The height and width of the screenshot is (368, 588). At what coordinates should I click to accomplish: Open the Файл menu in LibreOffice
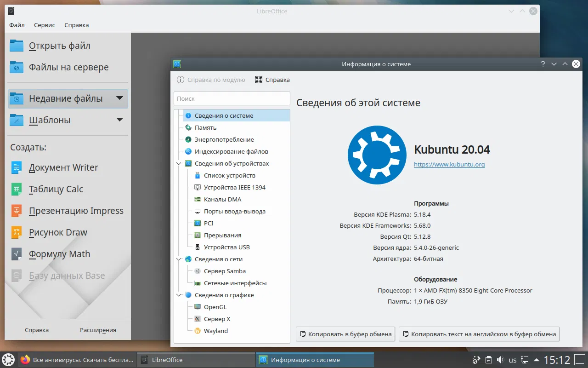click(x=17, y=25)
